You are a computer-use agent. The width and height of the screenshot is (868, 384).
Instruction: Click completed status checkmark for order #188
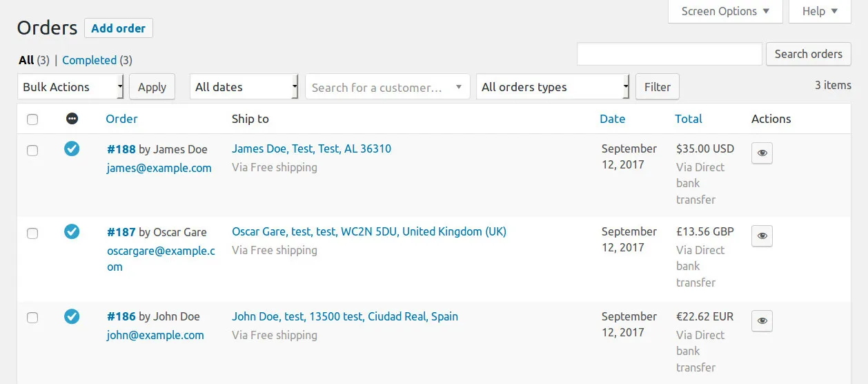(72, 148)
